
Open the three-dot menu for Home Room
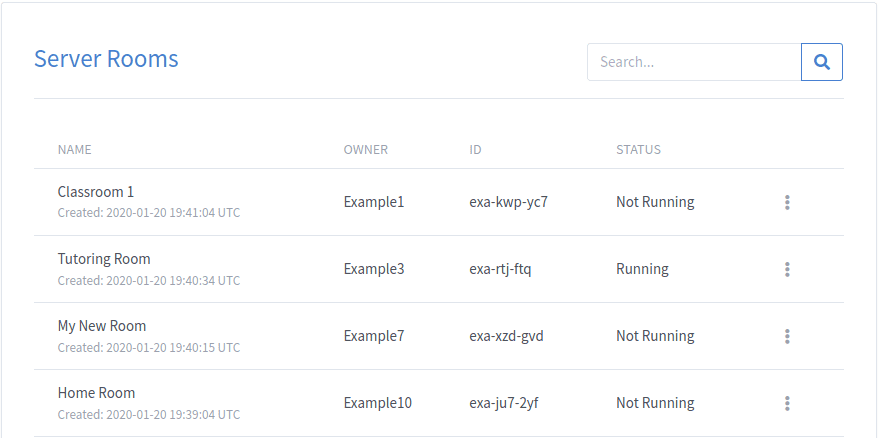(787, 403)
